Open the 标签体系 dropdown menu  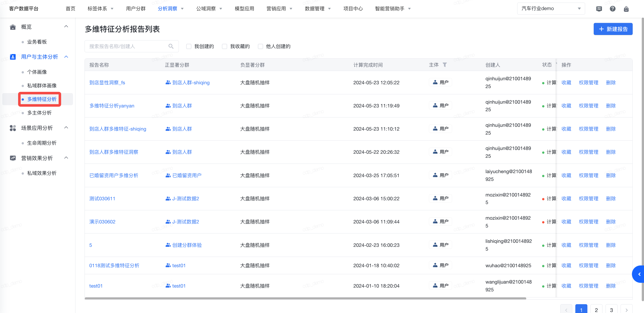(101, 9)
